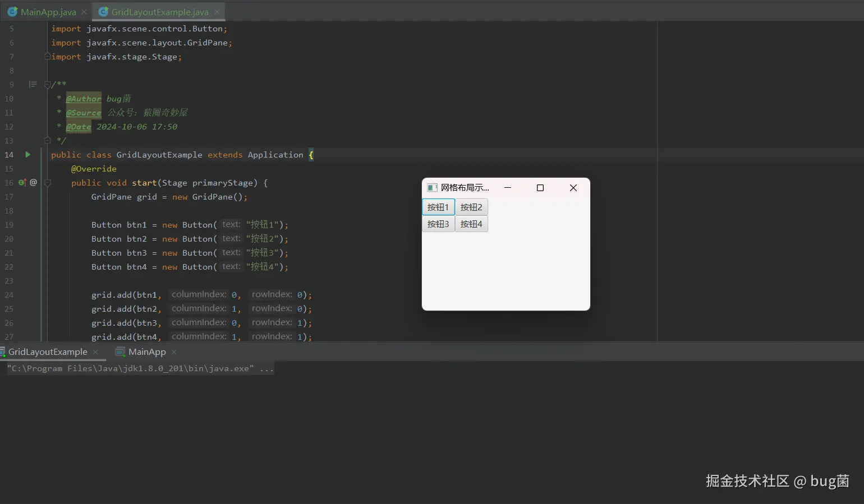Image resolution: width=864 pixels, height=504 pixels.
Task: Collapse the imports fold marker at line 7
Action: coord(48,56)
